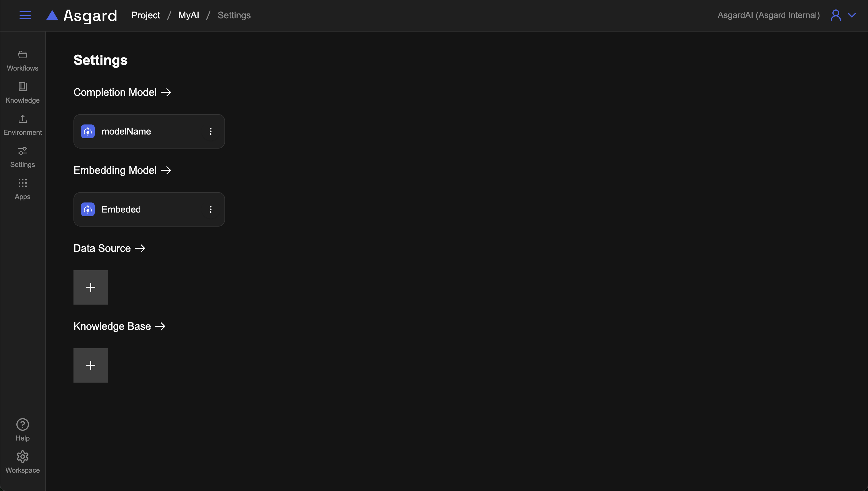
Task: Add a new Knowledge Base
Action: coord(90,365)
